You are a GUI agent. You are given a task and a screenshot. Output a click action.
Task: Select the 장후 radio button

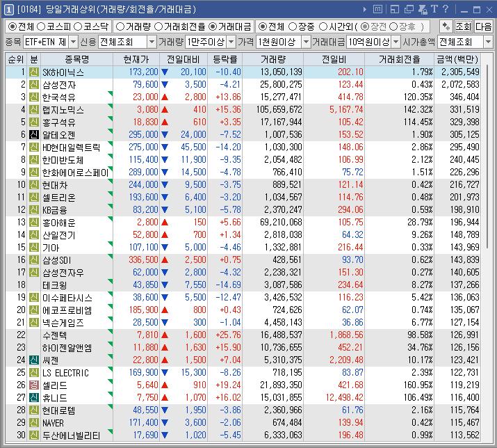point(393,26)
